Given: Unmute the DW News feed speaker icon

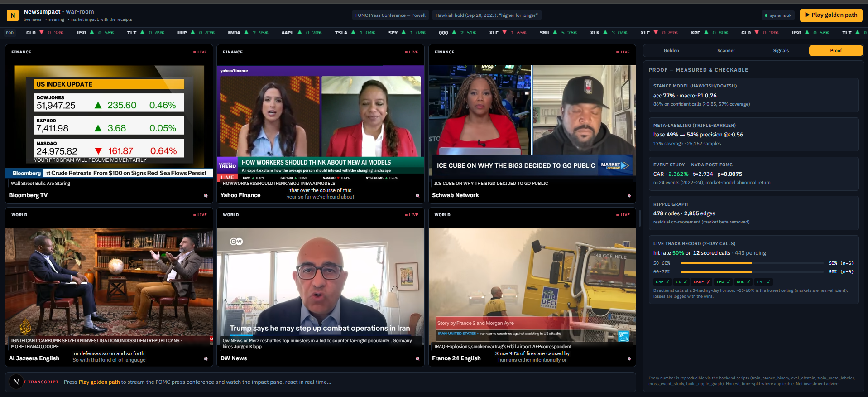Looking at the screenshot, I should click(x=417, y=358).
